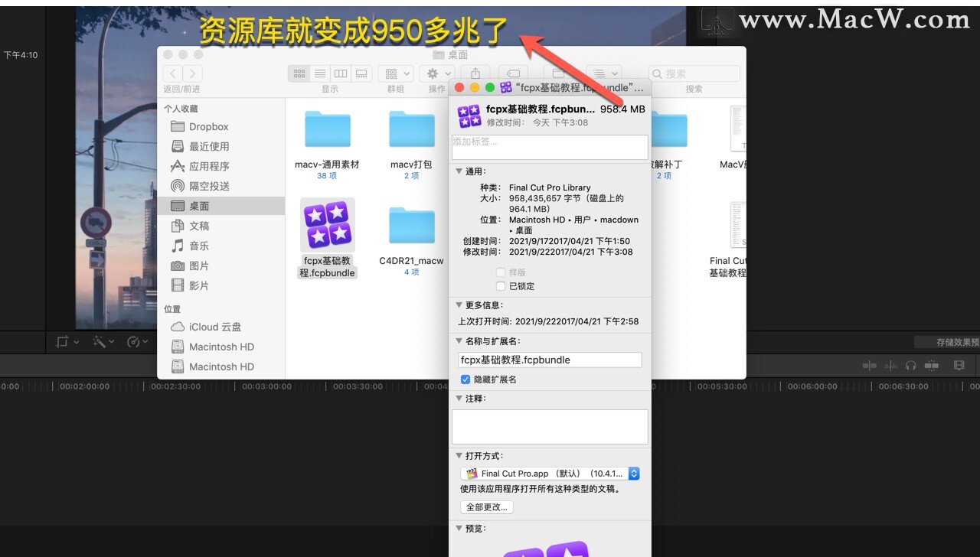Open the Finder edit tags button

(513, 73)
